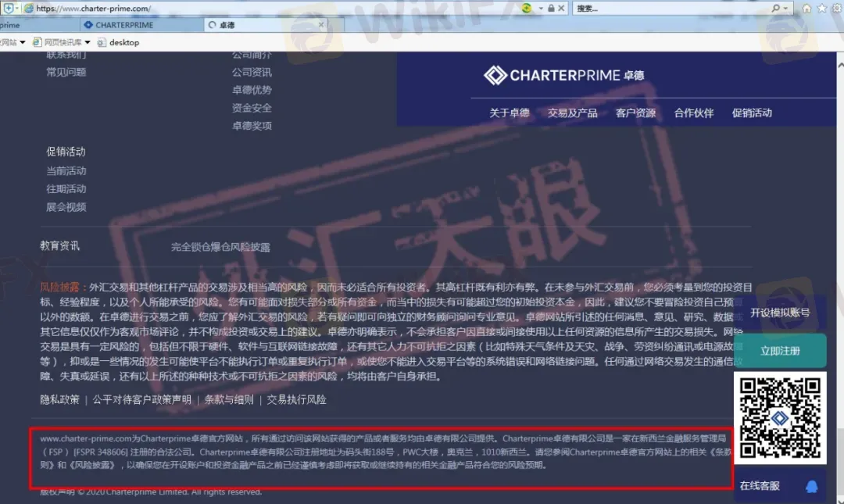Open the 隐私政策 privacy policy link
Screen dimensions: 844x504
(x=59, y=399)
